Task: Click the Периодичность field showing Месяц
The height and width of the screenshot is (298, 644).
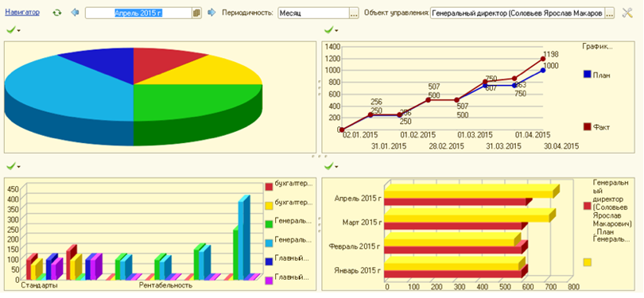Action: click(314, 14)
